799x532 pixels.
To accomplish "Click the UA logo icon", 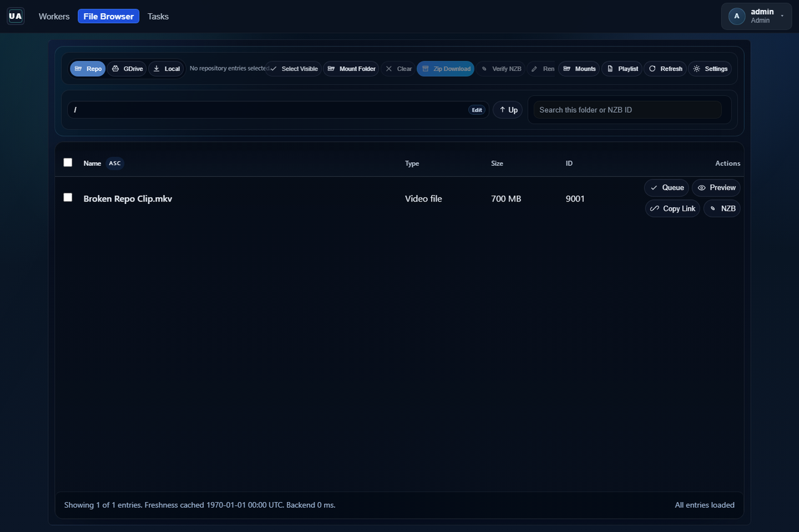I will click(16, 16).
